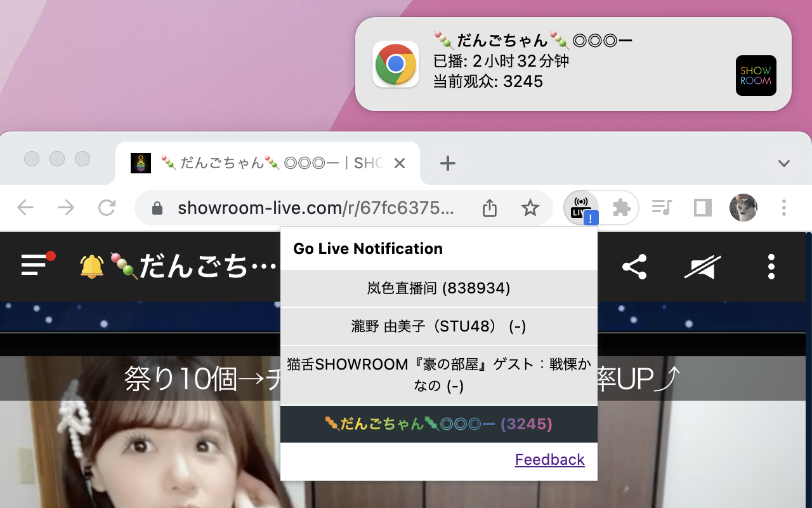Open Chrome's three-dot settings menu
Viewport: 812px width, 508px height.
(x=783, y=208)
